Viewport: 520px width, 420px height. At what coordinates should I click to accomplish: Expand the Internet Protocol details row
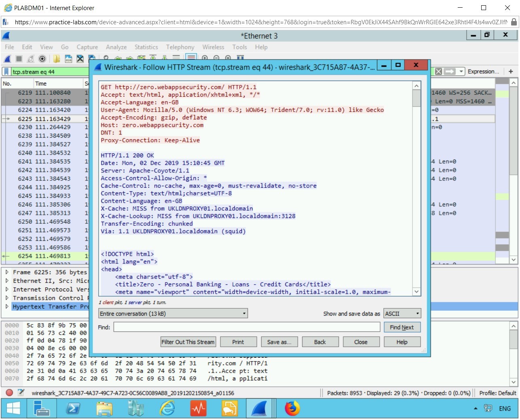tap(7, 289)
